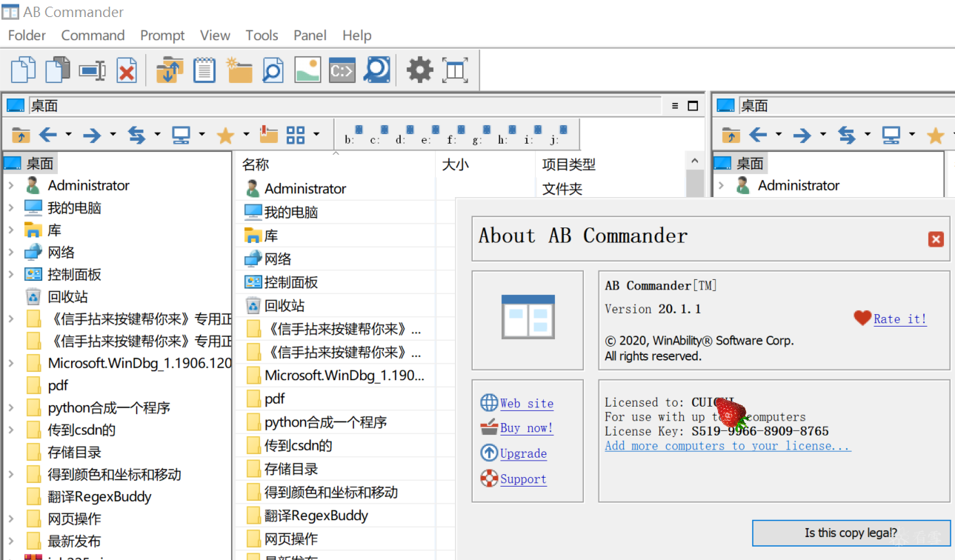The image size is (955, 560).
Task: Click the file list scroll up arrow
Action: point(695,161)
